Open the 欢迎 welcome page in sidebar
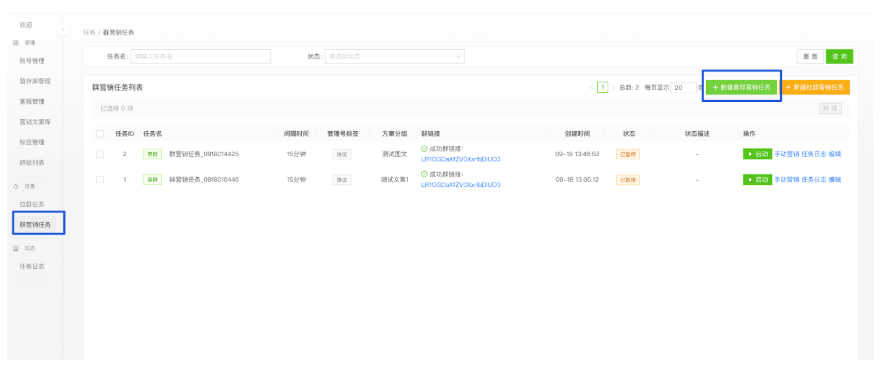Screen dimensions: 894x376 (26, 25)
